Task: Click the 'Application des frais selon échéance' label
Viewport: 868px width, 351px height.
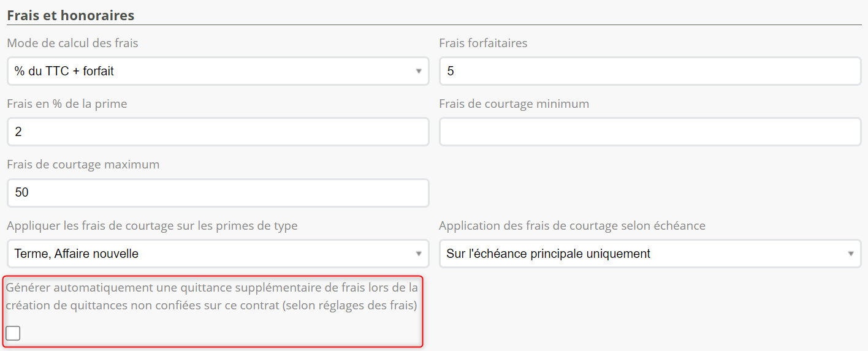Action: 572,225
